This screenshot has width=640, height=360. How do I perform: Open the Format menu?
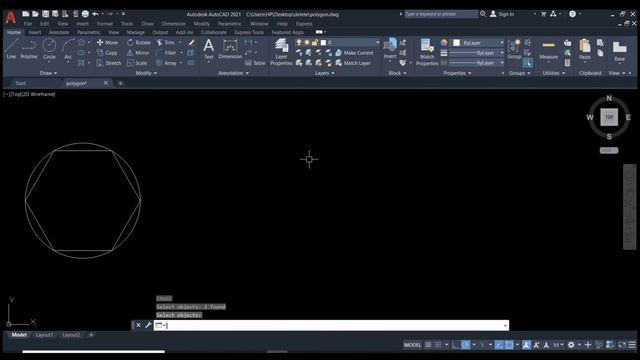(x=104, y=24)
